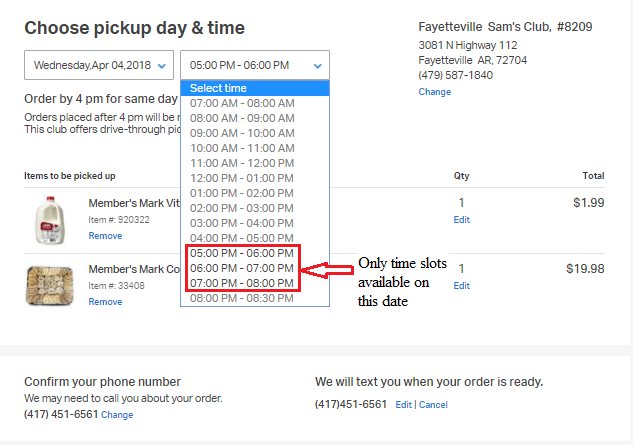Click the milk jug product thumbnail

click(48, 218)
